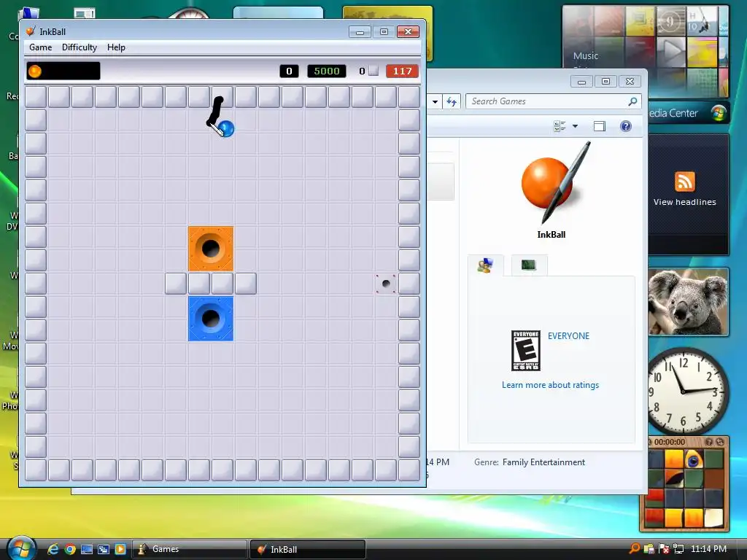Click the orange RSS feed icon
The image size is (747, 560).
coord(684,182)
